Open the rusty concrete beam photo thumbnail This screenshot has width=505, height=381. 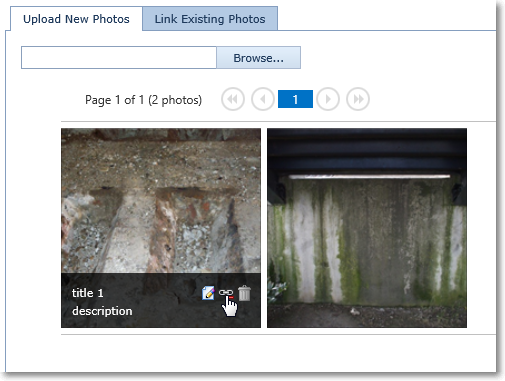click(x=161, y=201)
